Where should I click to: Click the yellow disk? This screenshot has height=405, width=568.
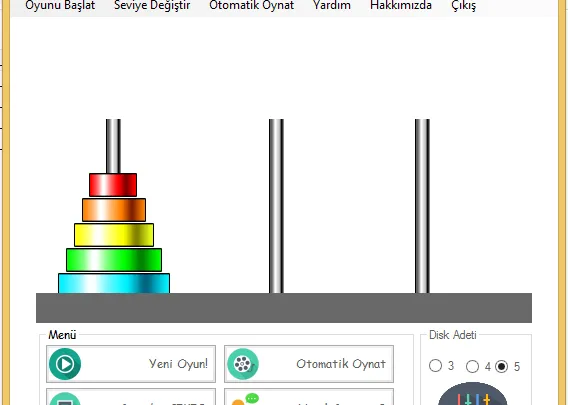point(114,235)
